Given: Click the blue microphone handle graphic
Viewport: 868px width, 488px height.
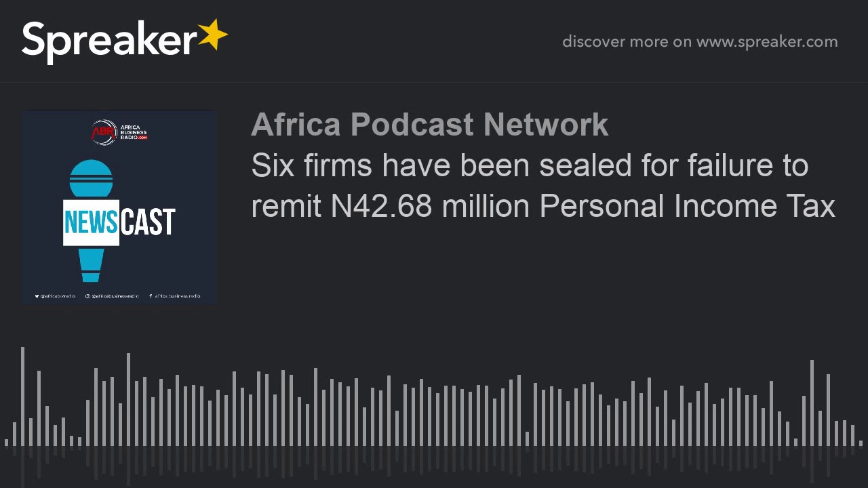Looking at the screenshot, I should 92,264.
